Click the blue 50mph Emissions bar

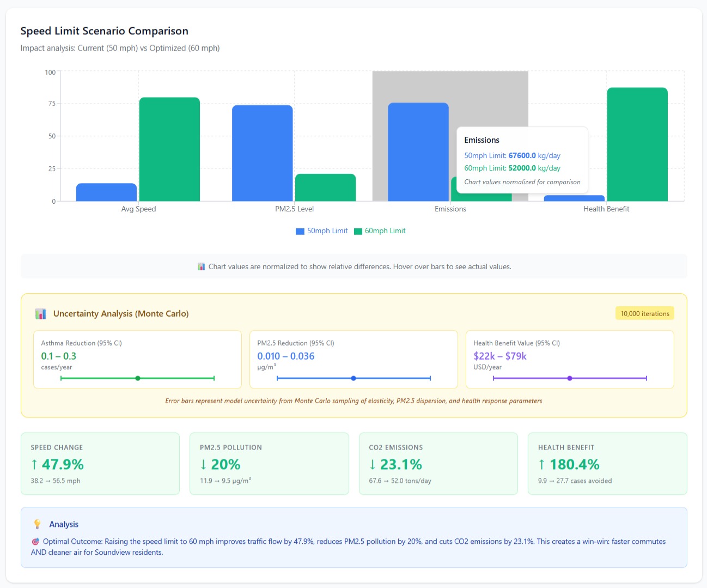pos(418,152)
